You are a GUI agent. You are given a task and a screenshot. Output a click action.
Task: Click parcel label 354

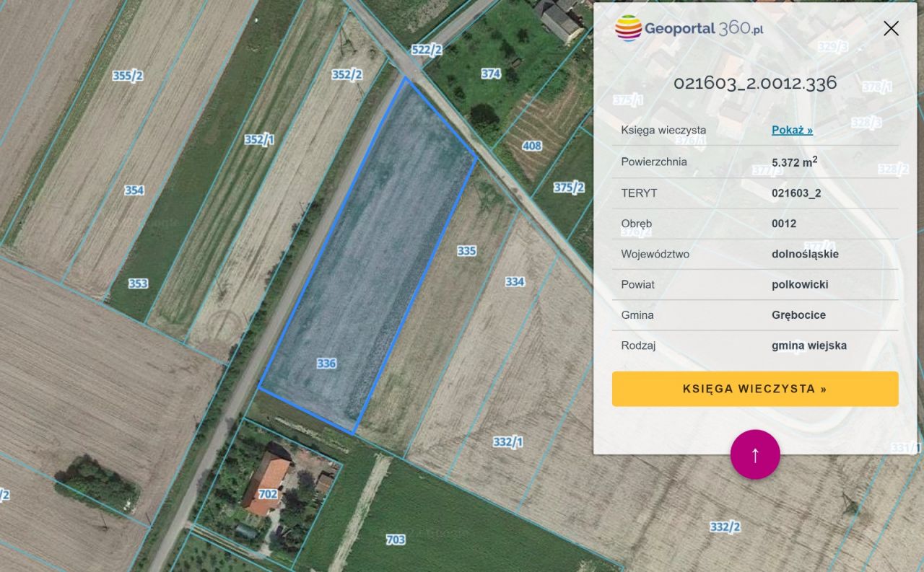pos(134,190)
